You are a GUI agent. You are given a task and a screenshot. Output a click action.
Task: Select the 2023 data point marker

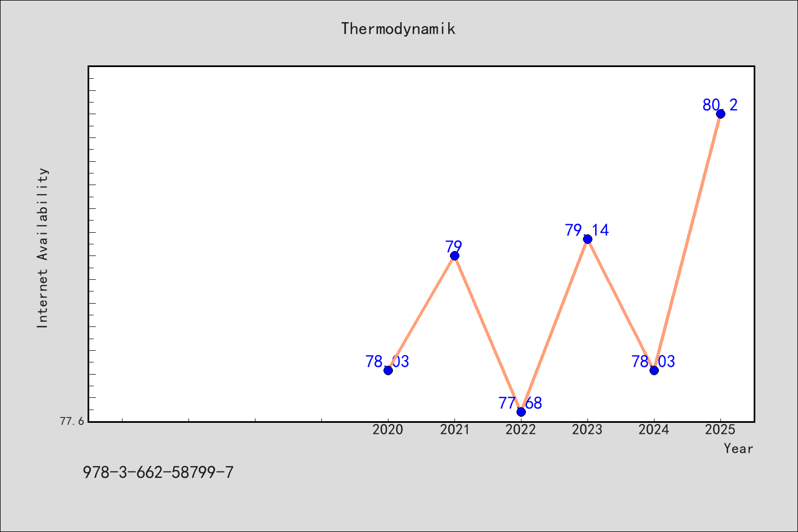coord(587,239)
